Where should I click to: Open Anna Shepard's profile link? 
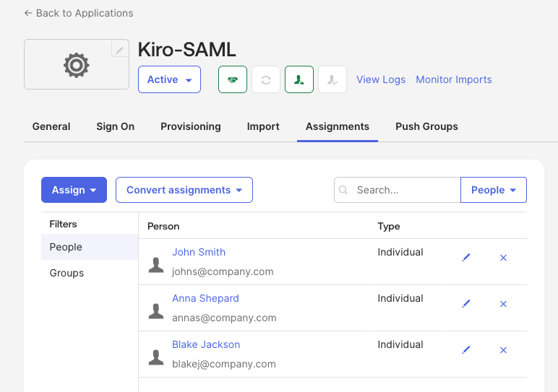pos(205,298)
